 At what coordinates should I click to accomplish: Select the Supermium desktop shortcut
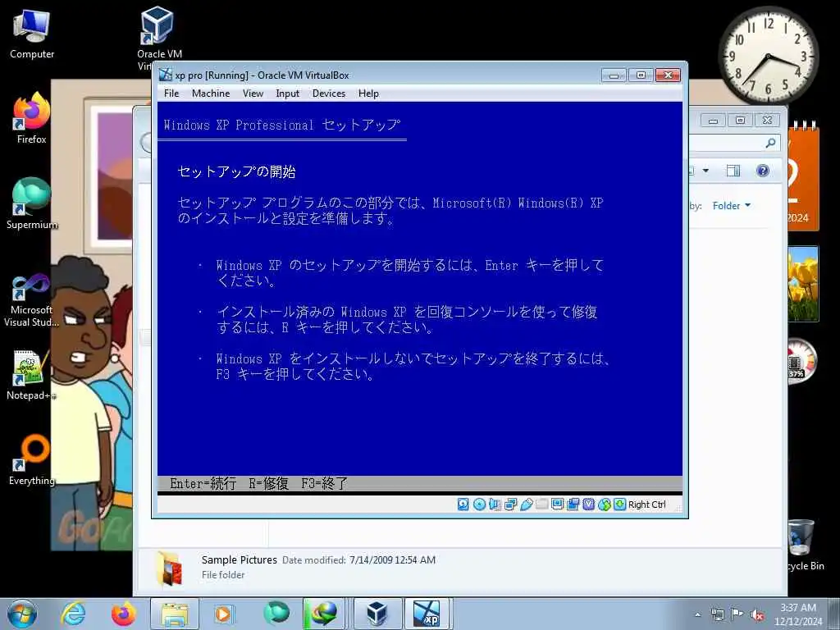32,204
